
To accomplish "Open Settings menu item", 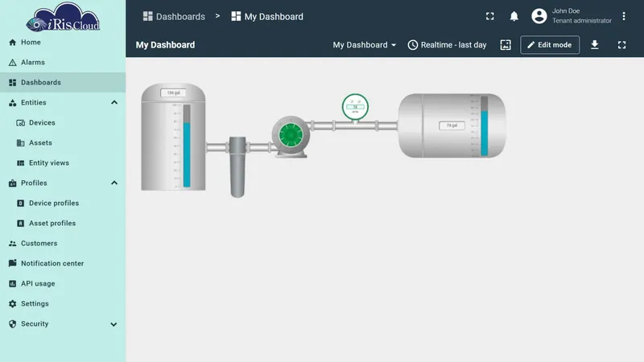I will [x=63, y=304].
